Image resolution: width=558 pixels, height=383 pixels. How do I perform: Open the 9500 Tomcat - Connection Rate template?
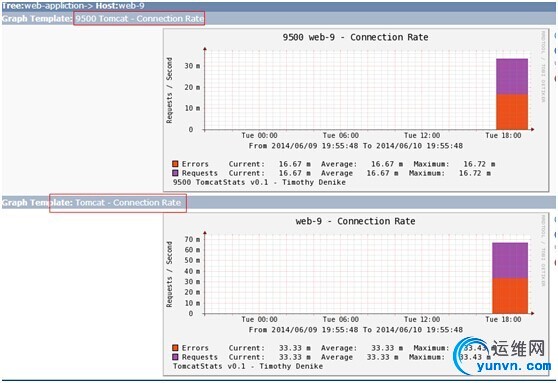pyautogui.click(x=139, y=19)
